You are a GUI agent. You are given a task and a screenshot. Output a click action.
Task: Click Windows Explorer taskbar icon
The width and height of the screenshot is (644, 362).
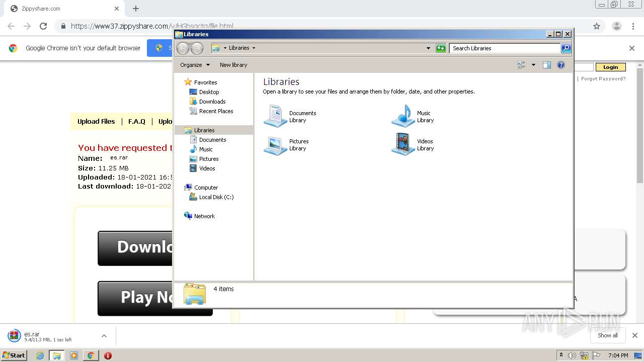[57, 355]
